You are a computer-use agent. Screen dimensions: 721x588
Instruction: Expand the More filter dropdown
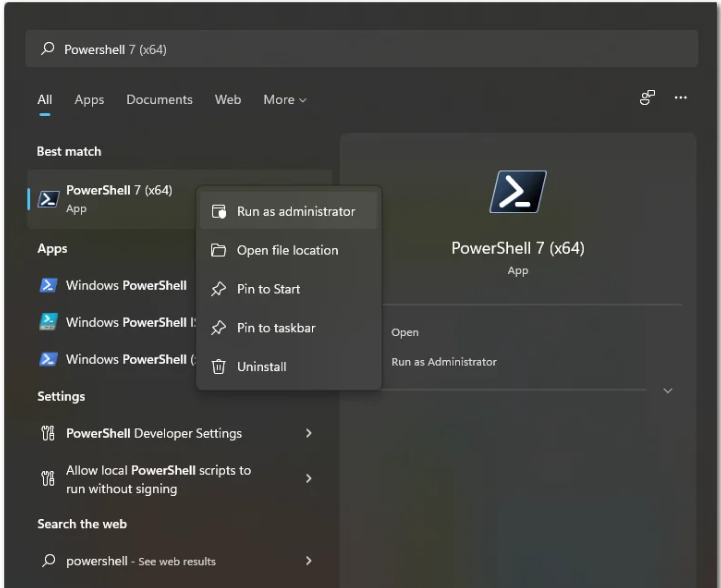(x=284, y=100)
